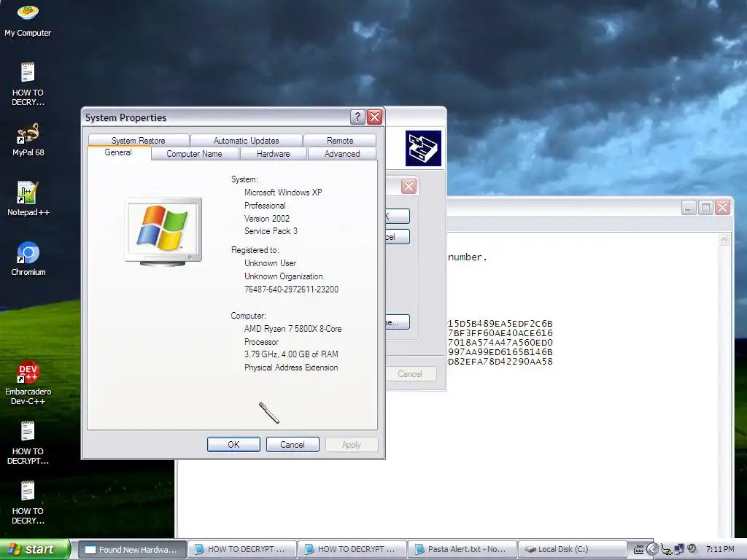
Task: Click the word number. in Notepad
Action: click(x=468, y=257)
